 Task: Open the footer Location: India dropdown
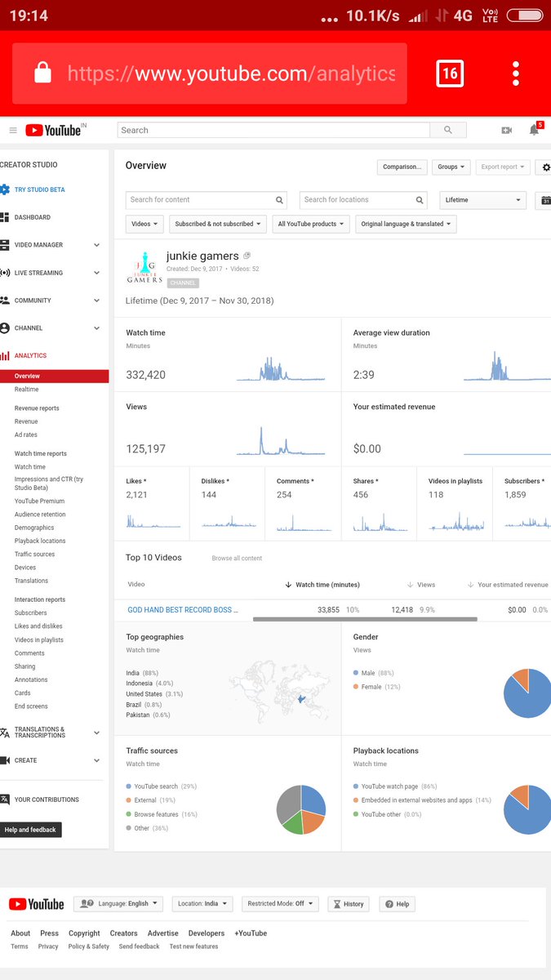tap(202, 904)
